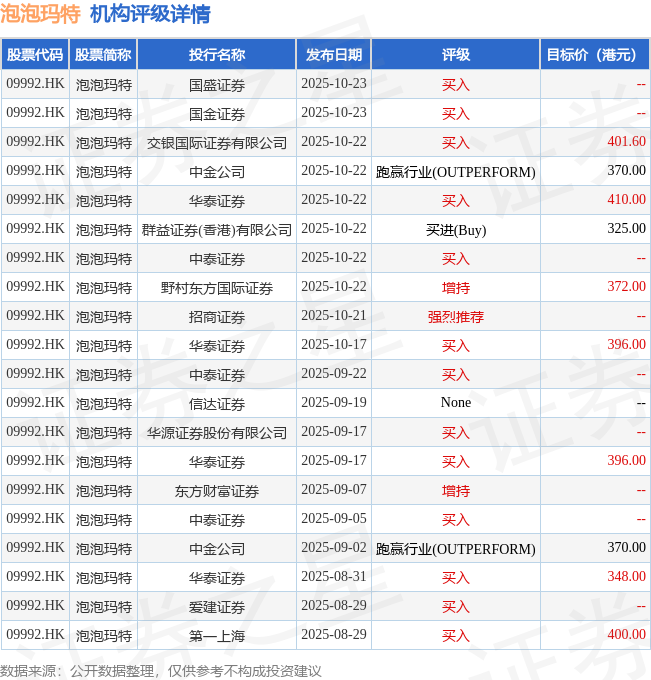Click the date 2025-09-22
The image size is (651, 680).
coord(334,374)
